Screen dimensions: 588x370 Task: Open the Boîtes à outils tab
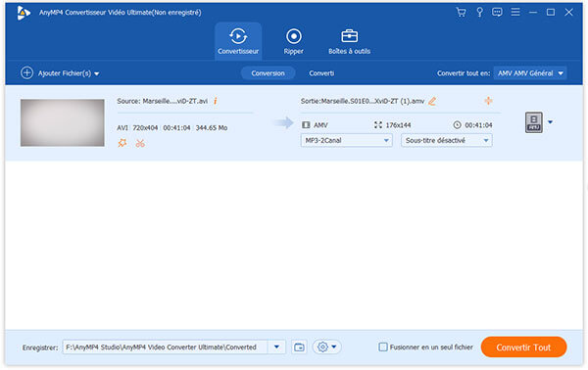point(349,41)
